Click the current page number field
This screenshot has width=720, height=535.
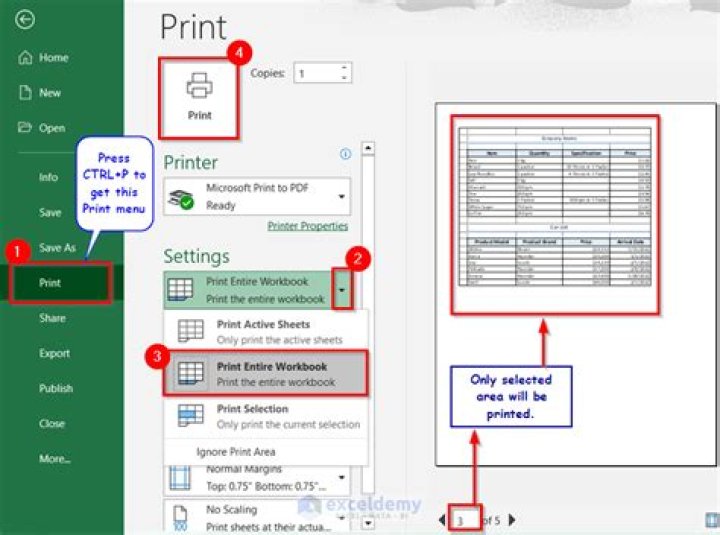tap(465, 520)
